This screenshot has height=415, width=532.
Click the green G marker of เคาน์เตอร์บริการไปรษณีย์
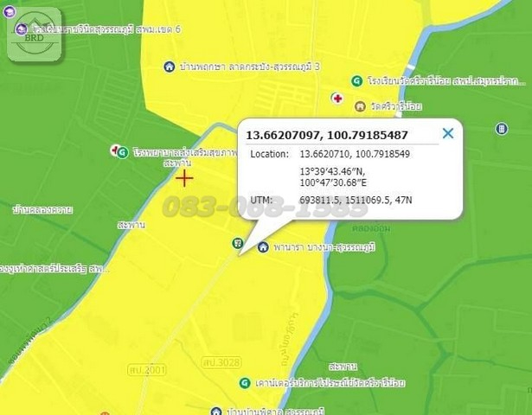click(x=245, y=383)
